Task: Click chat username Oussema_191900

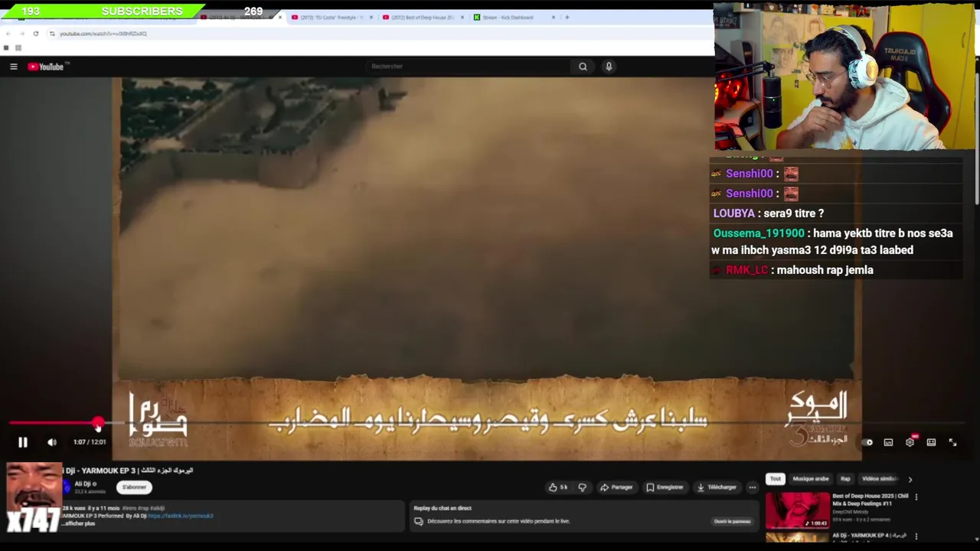Action: click(759, 233)
